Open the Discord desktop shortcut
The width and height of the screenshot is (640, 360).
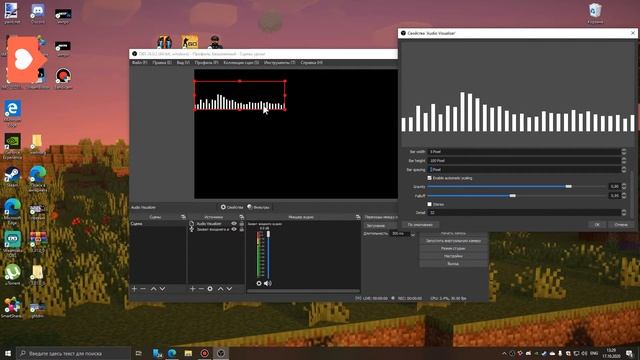point(38,13)
